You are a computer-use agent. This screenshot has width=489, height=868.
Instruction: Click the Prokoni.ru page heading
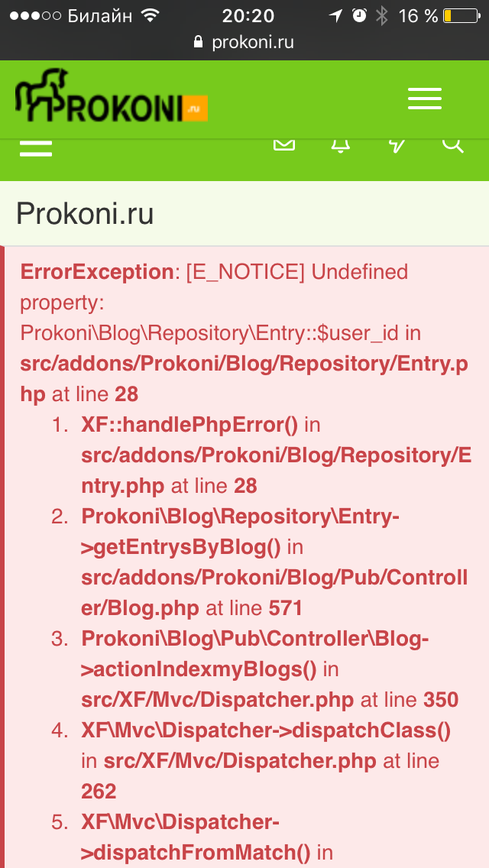(85, 214)
